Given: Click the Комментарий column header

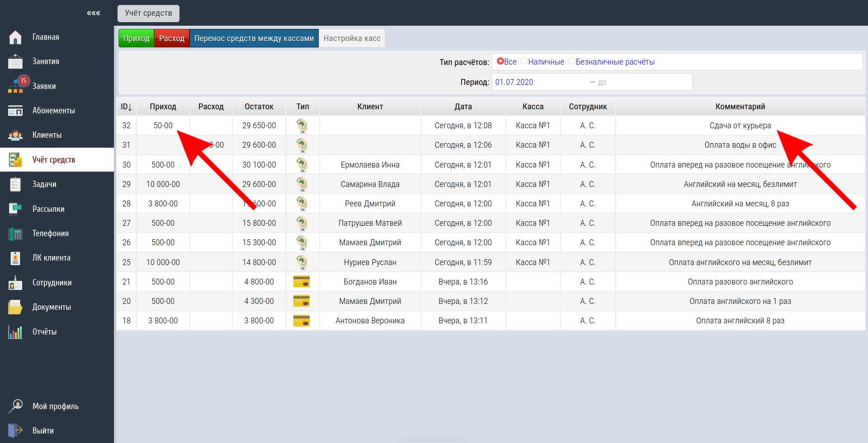Looking at the screenshot, I should pyautogui.click(x=740, y=107).
